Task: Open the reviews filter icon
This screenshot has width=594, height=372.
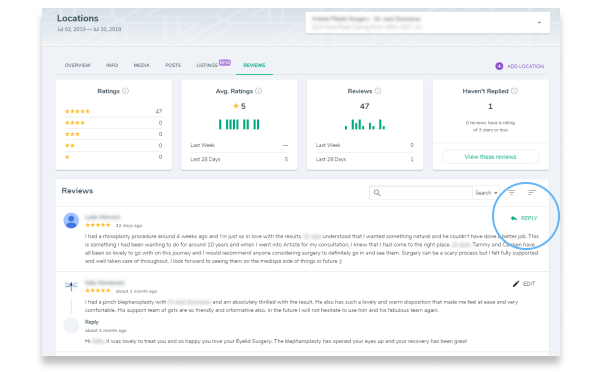Action: (x=512, y=192)
